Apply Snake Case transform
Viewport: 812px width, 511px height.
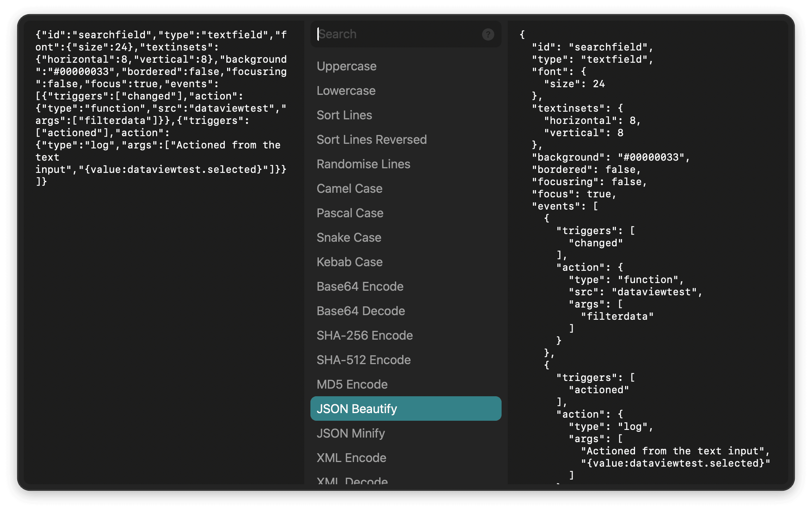[406, 238]
